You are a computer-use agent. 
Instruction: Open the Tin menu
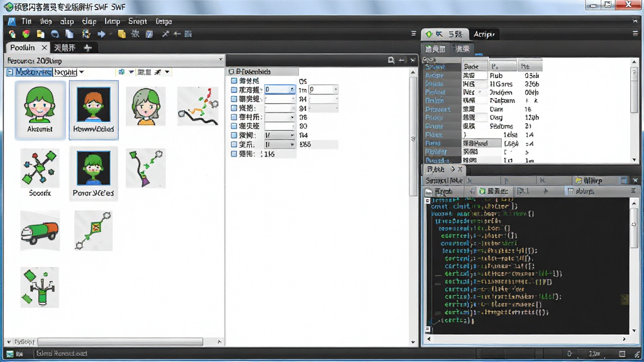coord(26,21)
